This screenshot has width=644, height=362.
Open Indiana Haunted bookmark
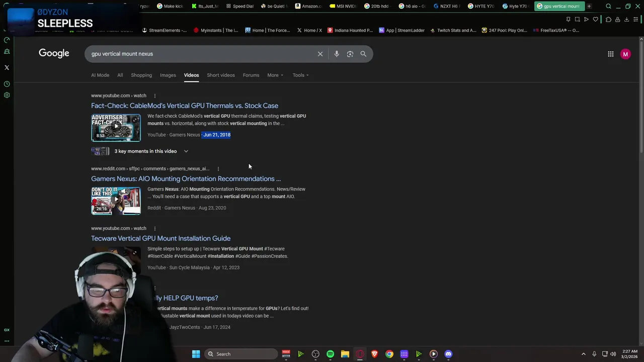[350, 30]
